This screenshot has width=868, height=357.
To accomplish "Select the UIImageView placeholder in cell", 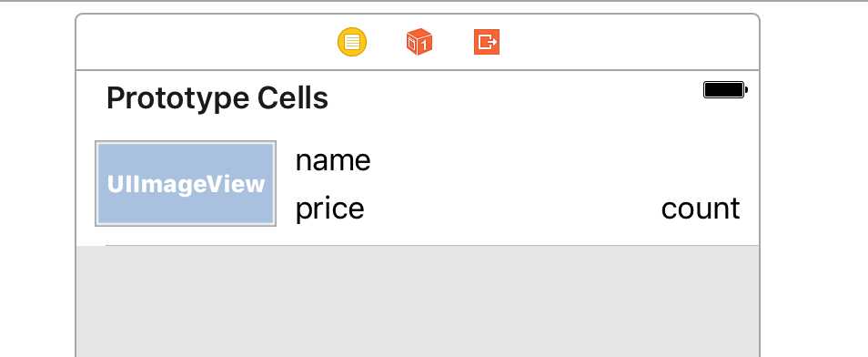I will click(x=186, y=183).
